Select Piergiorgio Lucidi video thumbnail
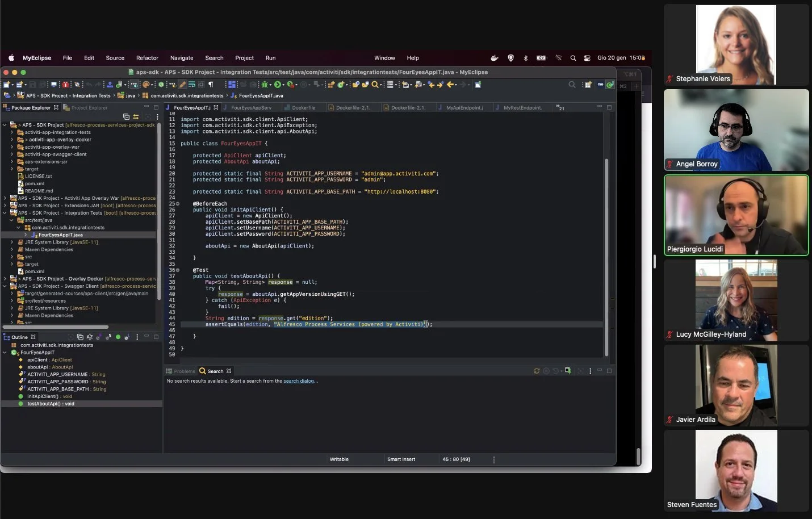The image size is (812, 519). point(736,215)
